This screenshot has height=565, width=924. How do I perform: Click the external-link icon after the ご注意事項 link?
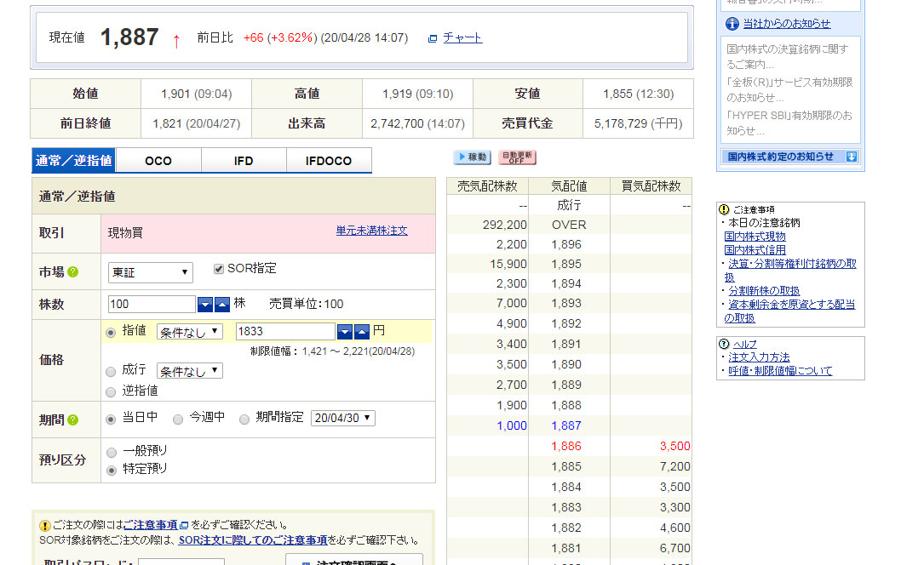coord(184,525)
